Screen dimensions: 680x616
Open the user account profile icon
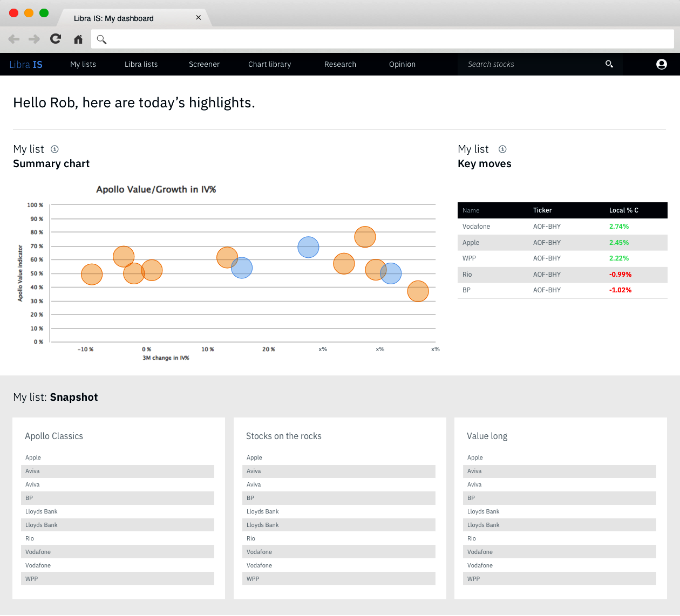pyautogui.click(x=662, y=64)
